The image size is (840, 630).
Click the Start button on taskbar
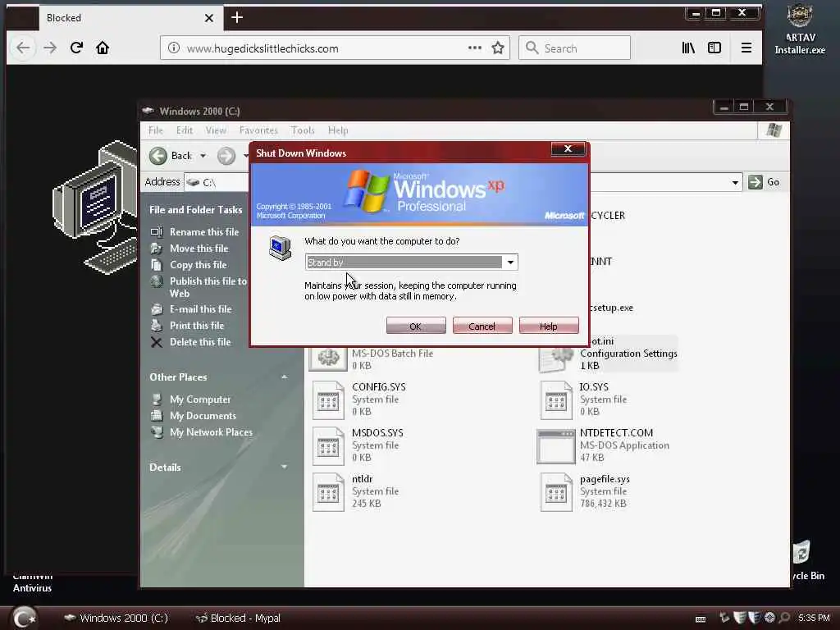click(x=24, y=618)
